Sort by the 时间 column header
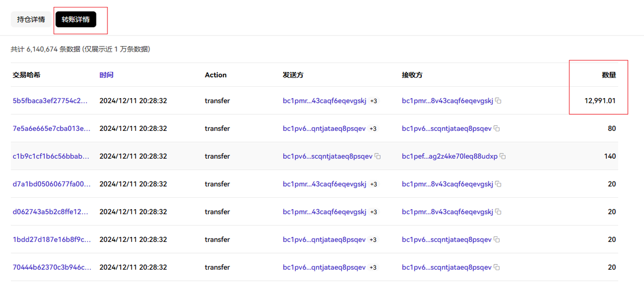Screen dimensions: 644x289 (106, 75)
